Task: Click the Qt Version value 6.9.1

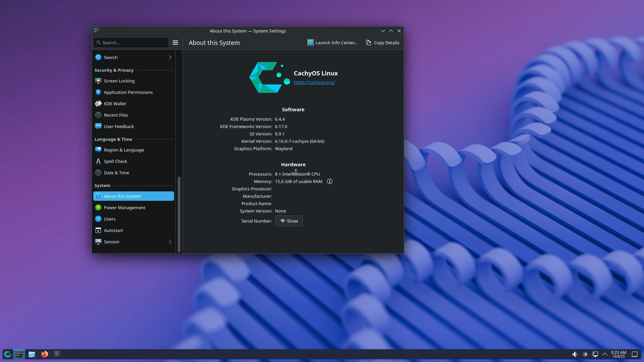Action: click(x=280, y=134)
